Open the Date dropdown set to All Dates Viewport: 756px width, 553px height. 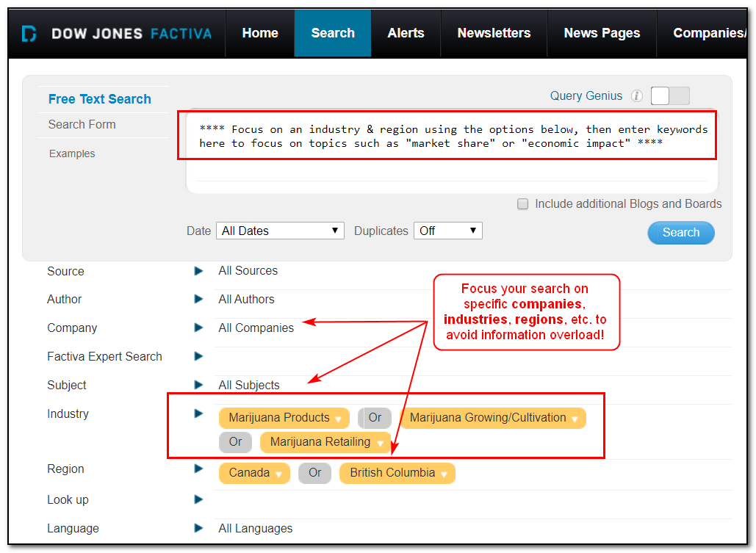point(280,231)
